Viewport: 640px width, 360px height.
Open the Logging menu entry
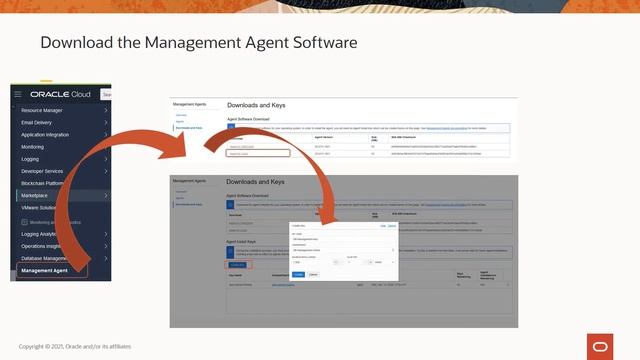[30, 159]
